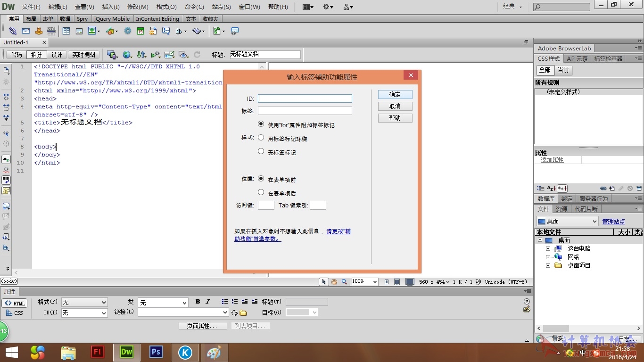The image size is (644, 362).
Task: Click the Insert Table icon
Action: point(66,31)
